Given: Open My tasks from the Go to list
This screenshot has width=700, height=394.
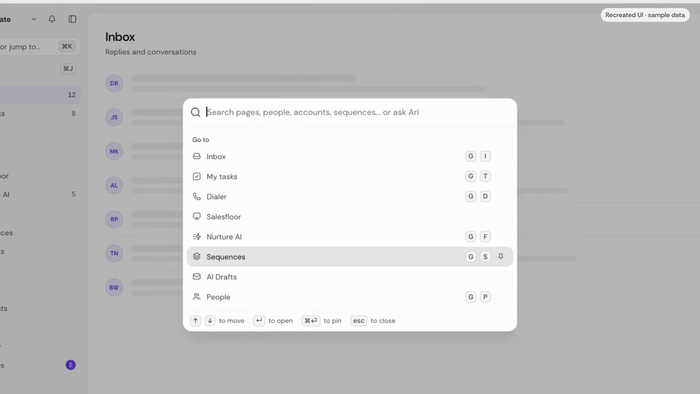Looking at the screenshot, I should (x=350, y=176).
